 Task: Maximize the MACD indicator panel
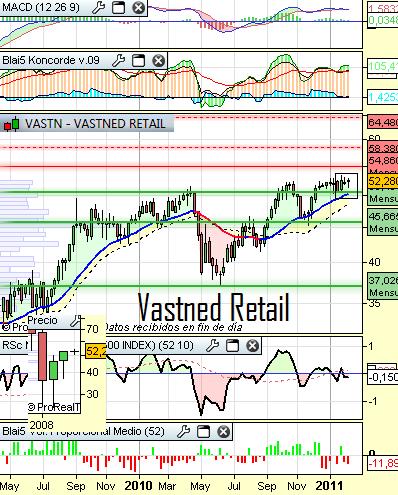[118, 7]
